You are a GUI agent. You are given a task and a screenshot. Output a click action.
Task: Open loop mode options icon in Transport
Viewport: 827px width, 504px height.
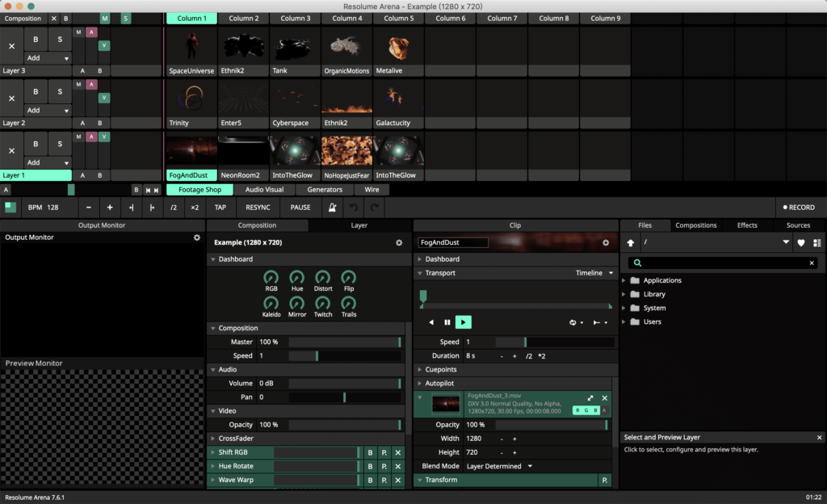(x=575, y=322)
